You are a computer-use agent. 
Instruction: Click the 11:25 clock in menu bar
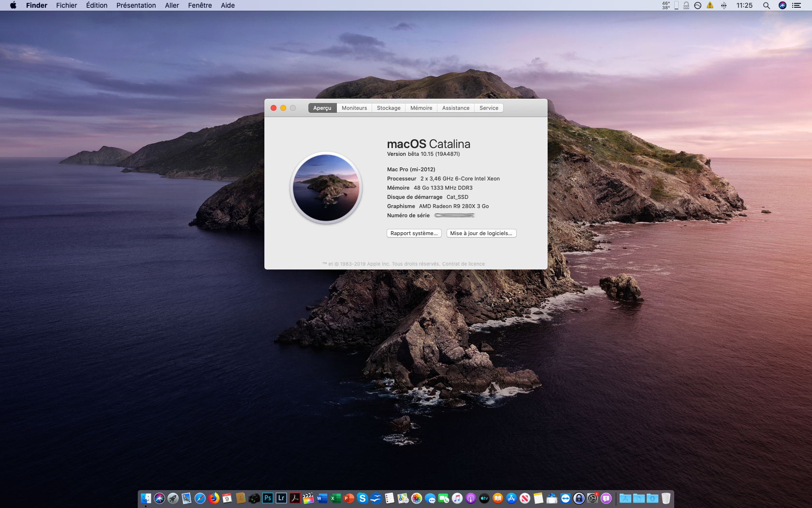click(744, 5)
